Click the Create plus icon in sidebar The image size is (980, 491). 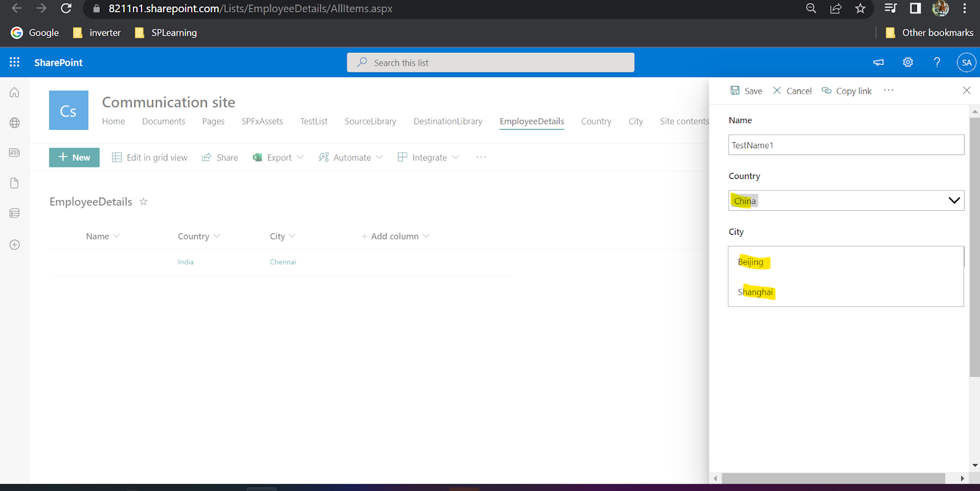point(15,245)
